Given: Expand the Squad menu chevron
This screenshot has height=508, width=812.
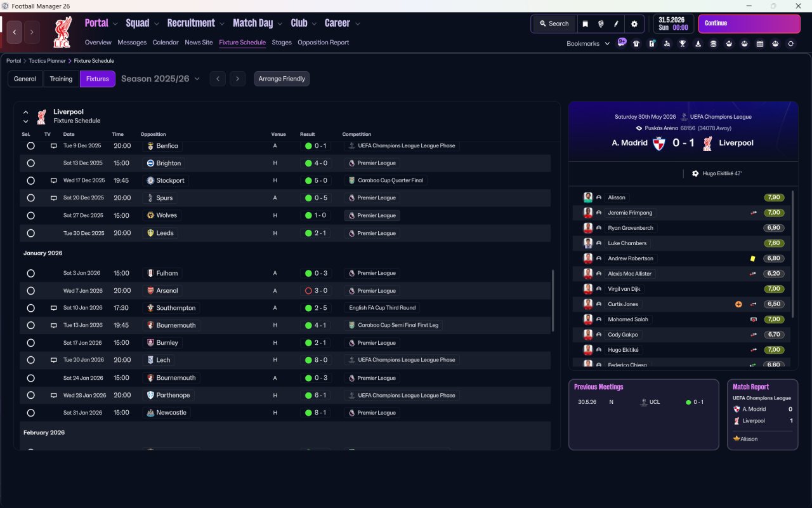Looking at the screenshot, I should coord(156,23).
